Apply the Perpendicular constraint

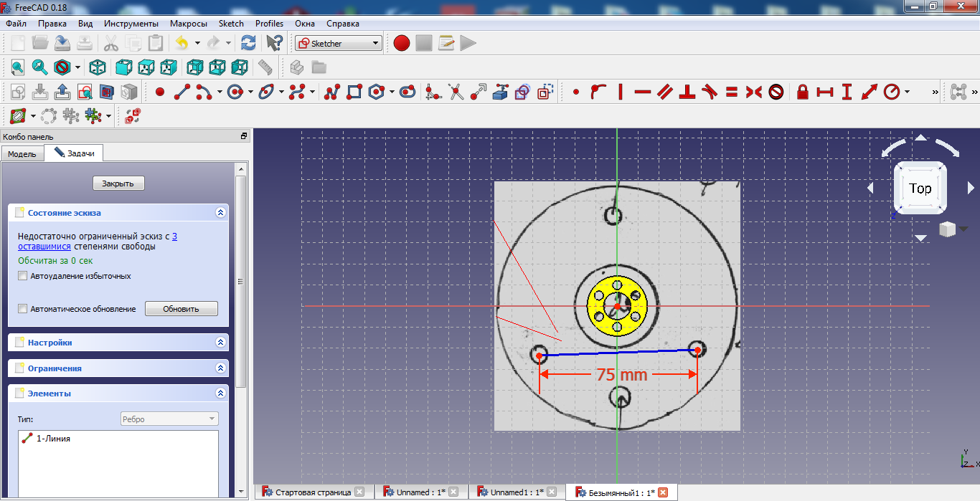[687, 92]
